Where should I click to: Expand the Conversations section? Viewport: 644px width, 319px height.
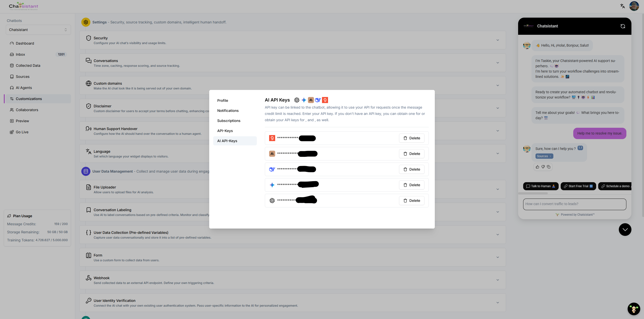[498, 63]
